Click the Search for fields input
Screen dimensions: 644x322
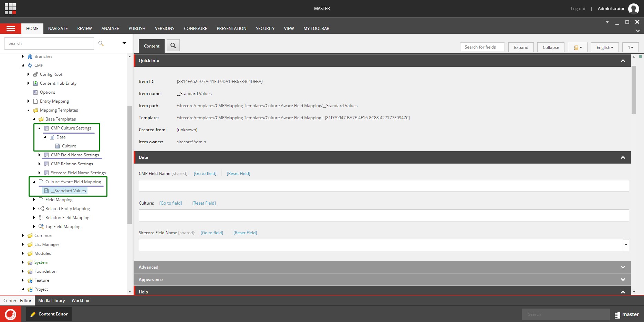[x=482, y=47]
